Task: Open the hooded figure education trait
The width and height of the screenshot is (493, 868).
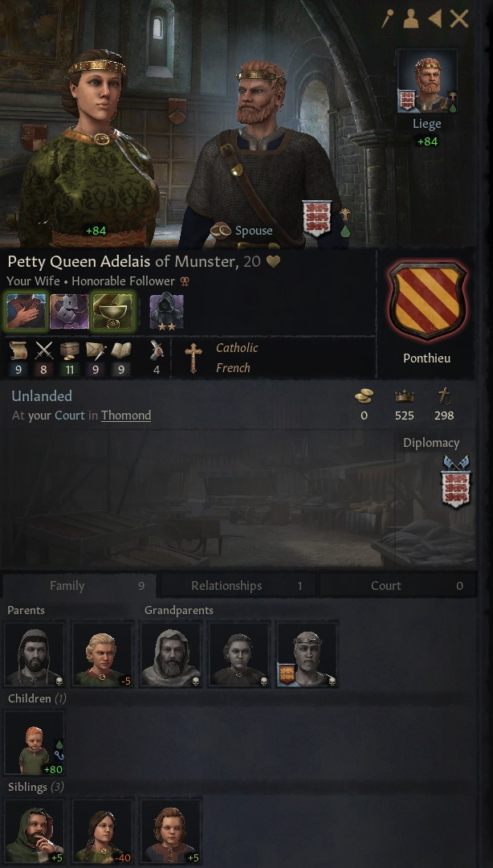Action: 166,312
